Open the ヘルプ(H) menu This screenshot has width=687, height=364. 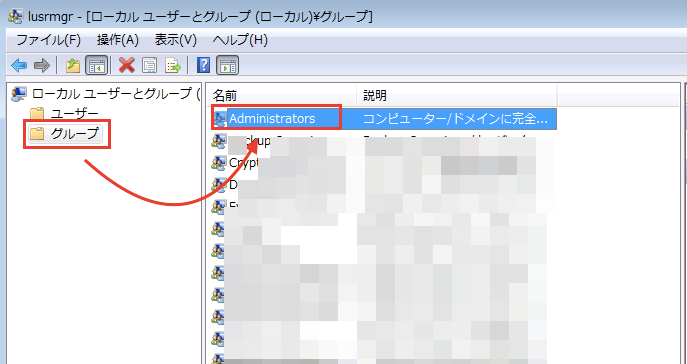point(240,40)
